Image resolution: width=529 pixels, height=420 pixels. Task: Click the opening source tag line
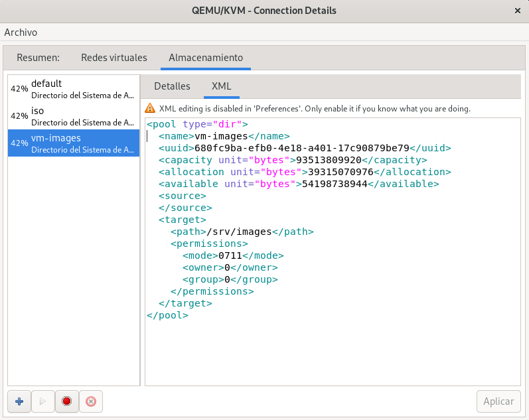[182, 196]
